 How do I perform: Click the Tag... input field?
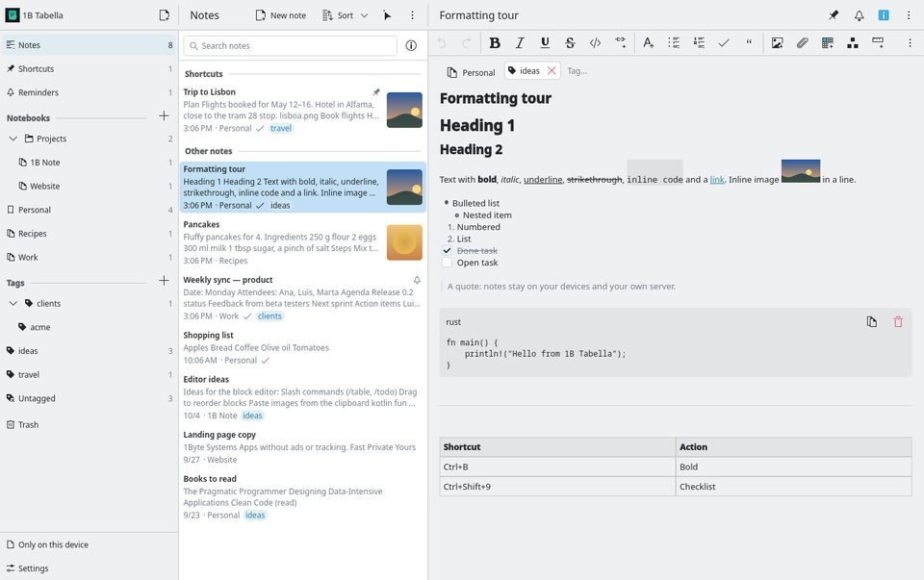coord(577,70)
